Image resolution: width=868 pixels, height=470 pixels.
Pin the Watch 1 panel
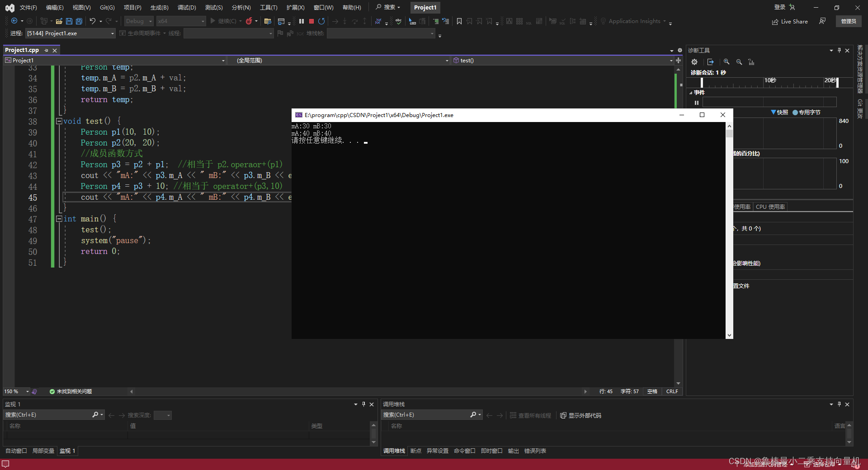363,404
